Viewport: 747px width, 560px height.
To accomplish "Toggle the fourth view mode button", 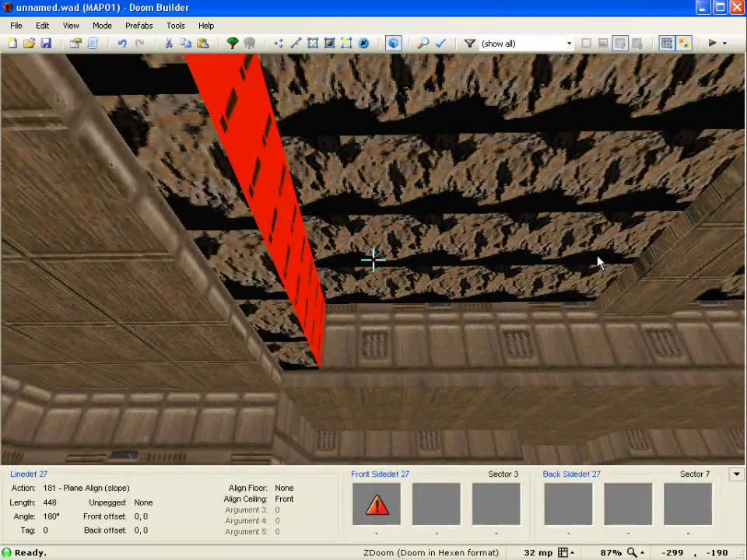I will pos(637,44).
